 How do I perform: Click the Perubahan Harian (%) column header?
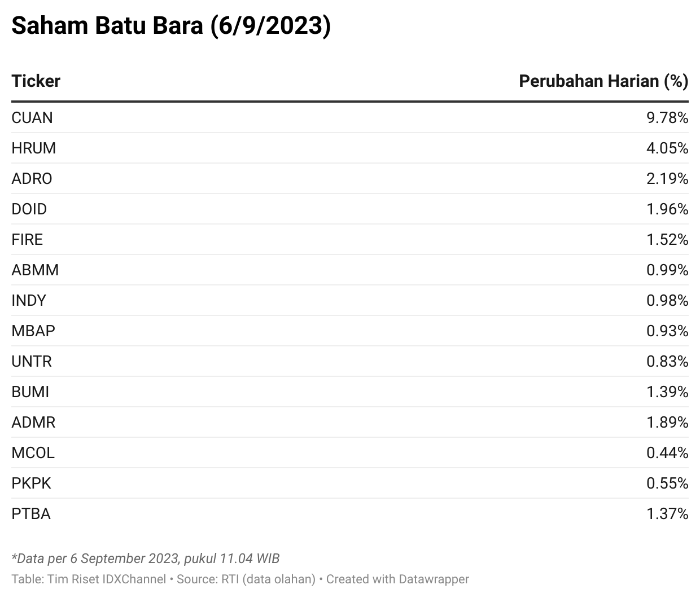[603, 81]
